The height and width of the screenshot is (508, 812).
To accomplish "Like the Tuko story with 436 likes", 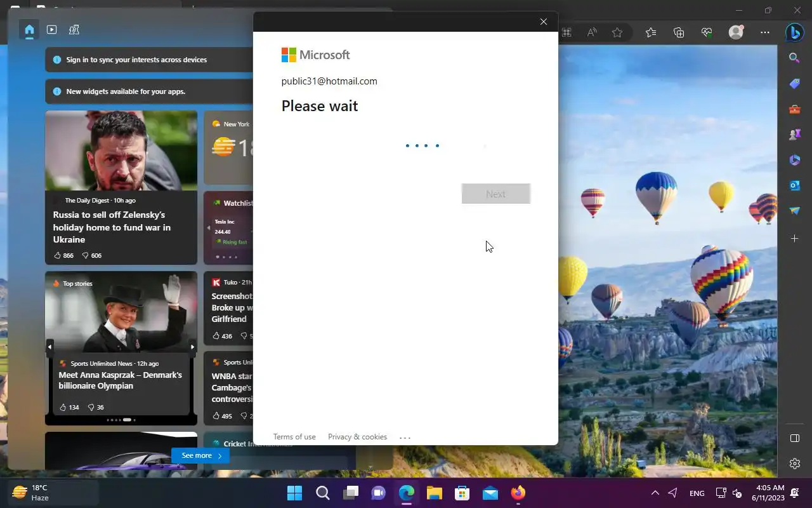I will point(222,336).
